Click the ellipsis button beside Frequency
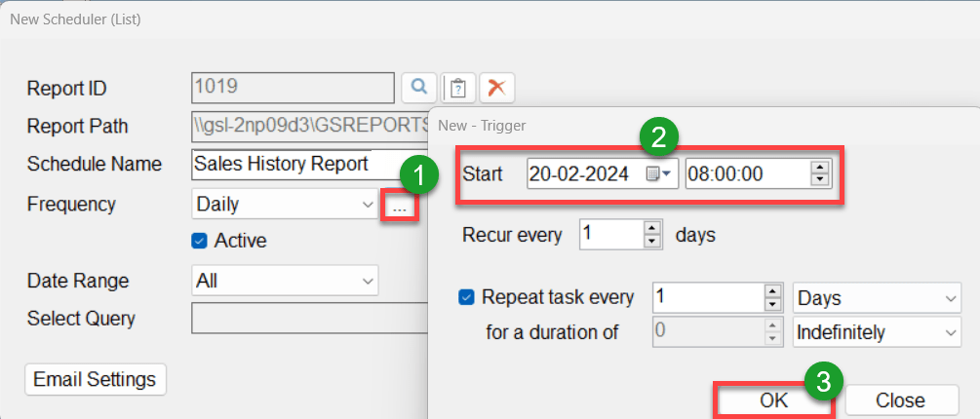This screenshot has width=980, height=419. tap(400, 207)
